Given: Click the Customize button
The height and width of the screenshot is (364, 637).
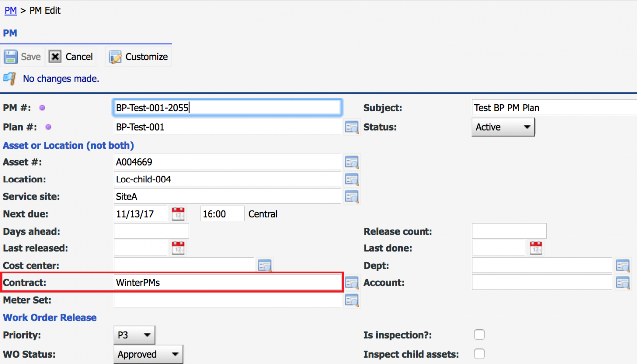Looking at the screenshot, I should 139,57.
